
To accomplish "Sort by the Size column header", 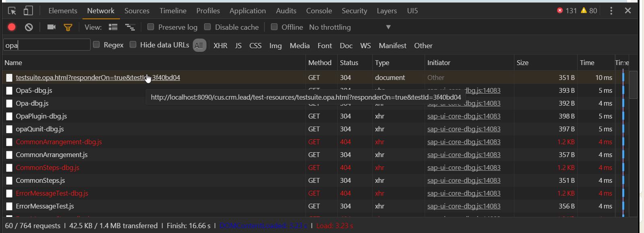I will click(545, 63).
